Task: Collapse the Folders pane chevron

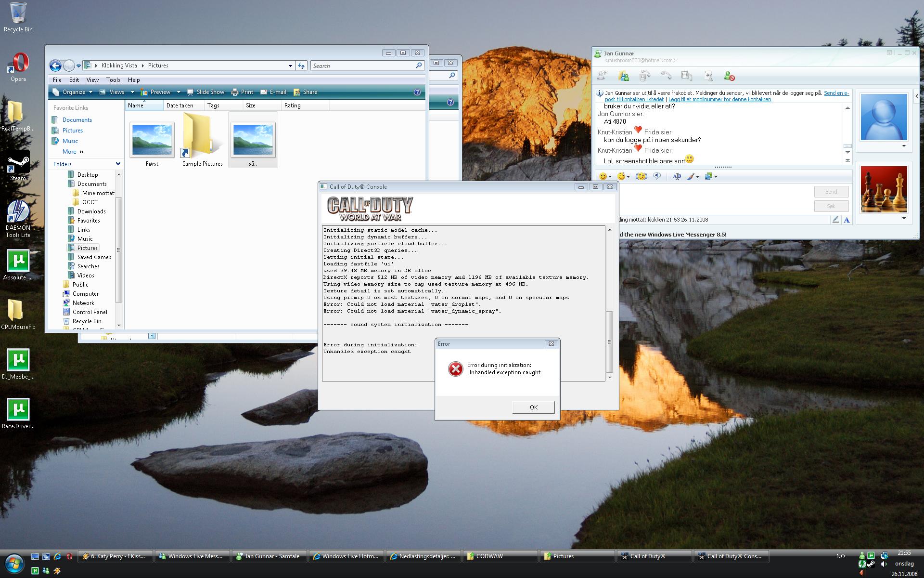Action: tap(118, 164)
